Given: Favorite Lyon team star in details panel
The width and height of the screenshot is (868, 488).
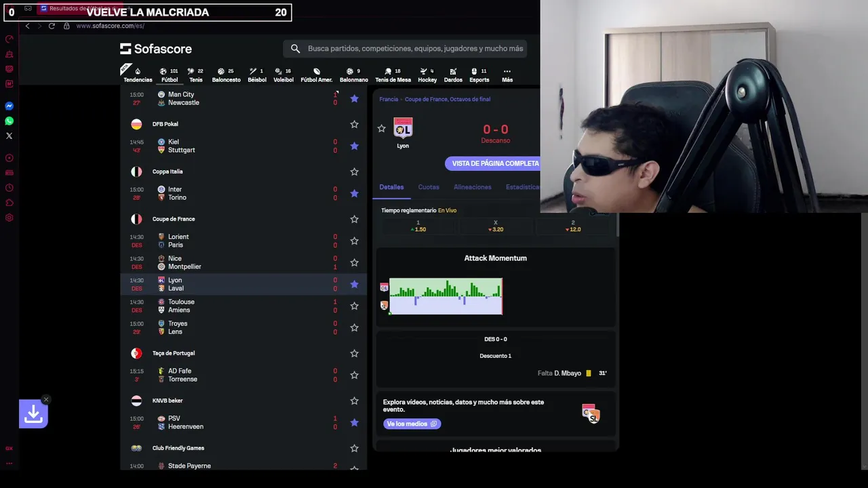Looking at the screenshot, I should [381, 128].
